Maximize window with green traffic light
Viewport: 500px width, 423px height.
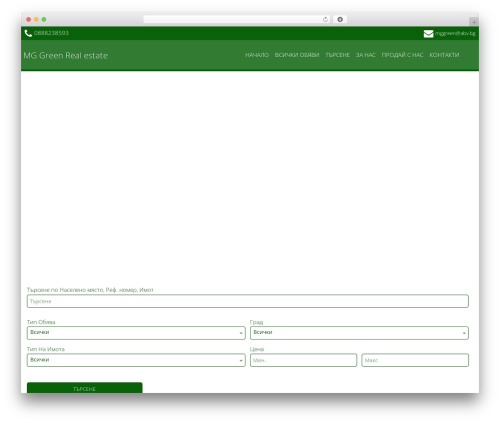click(x=44, y=19)
